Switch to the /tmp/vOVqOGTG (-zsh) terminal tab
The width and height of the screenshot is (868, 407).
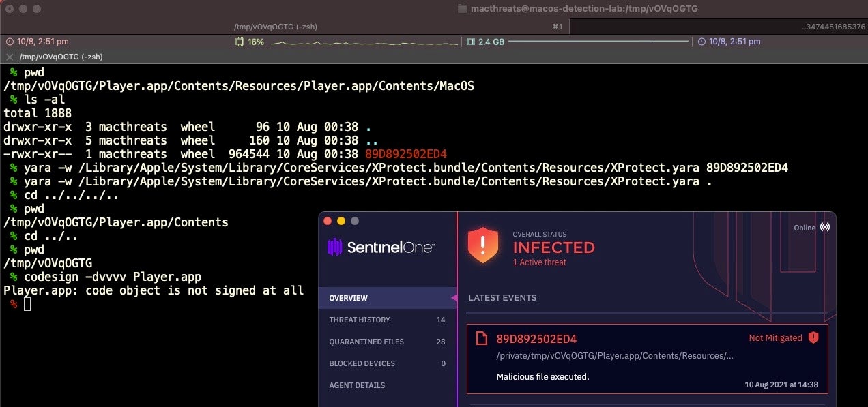click(275, 27)
